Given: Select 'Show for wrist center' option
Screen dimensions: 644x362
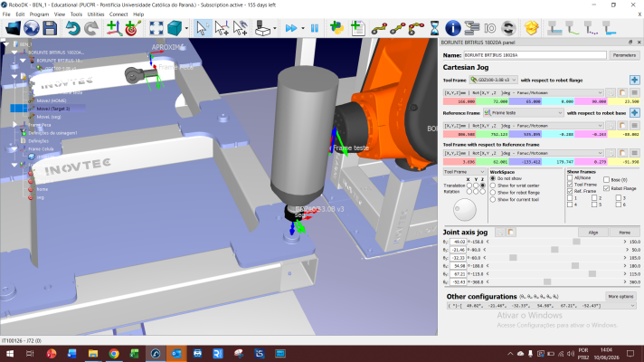Looking at the screenshot, I should click(493, 186).
